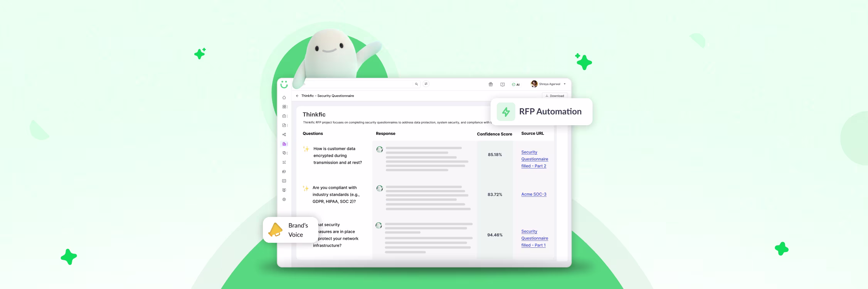868x289 pixels.
Task: Open the help question-mark icon
Action: [502, 84]
